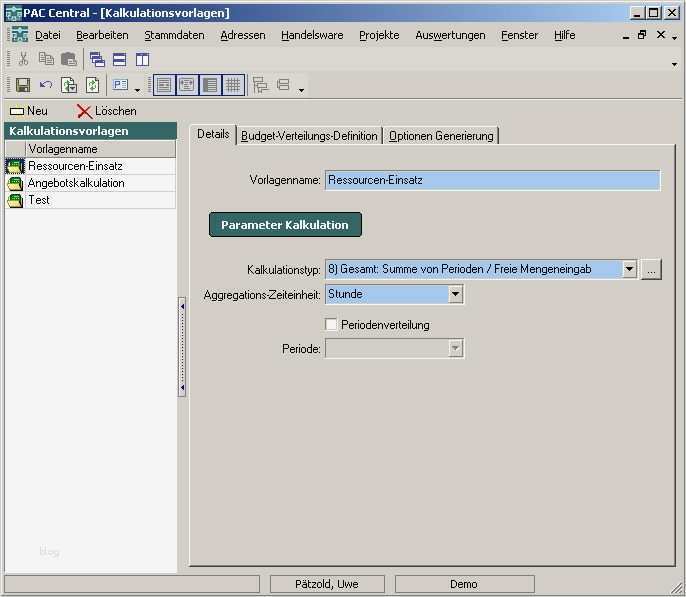Select Test row icon
This screenshot has height=597, width=686.
click(15, 200)
